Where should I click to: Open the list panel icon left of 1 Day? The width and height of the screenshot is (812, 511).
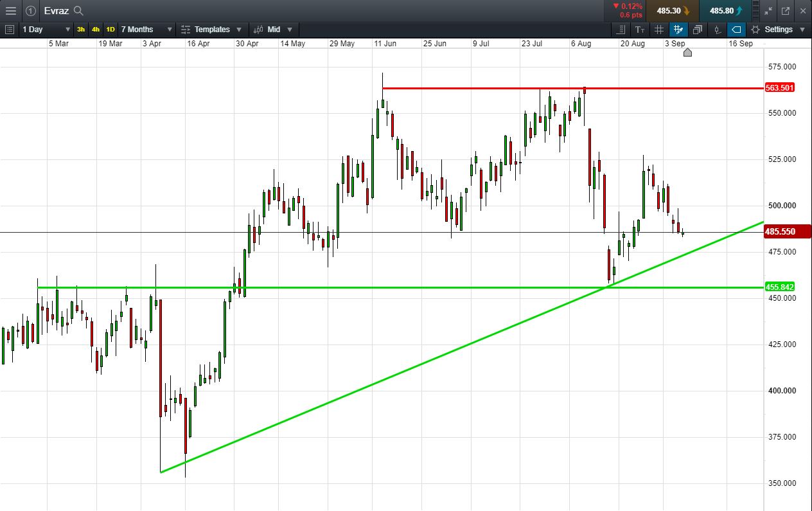[x=10, y=30]
